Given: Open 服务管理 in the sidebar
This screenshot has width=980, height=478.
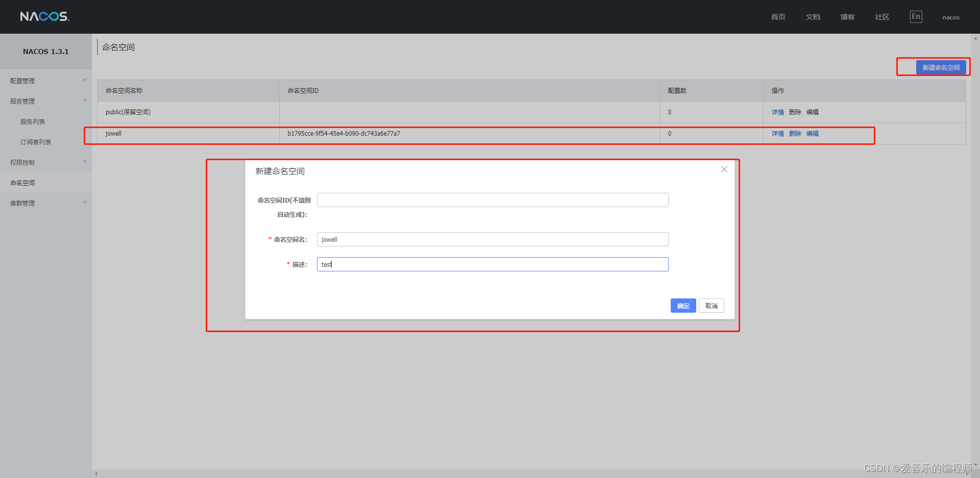Looking at the screenshot, I should pos(22,101).
